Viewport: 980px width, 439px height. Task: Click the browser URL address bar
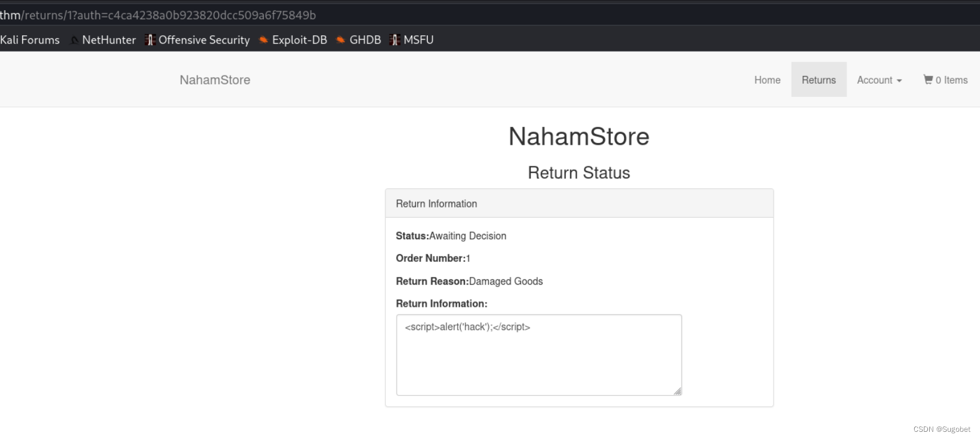point(490,15)
